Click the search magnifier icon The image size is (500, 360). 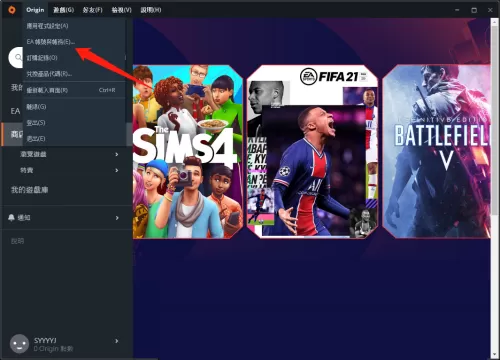(x=18, y=57)
